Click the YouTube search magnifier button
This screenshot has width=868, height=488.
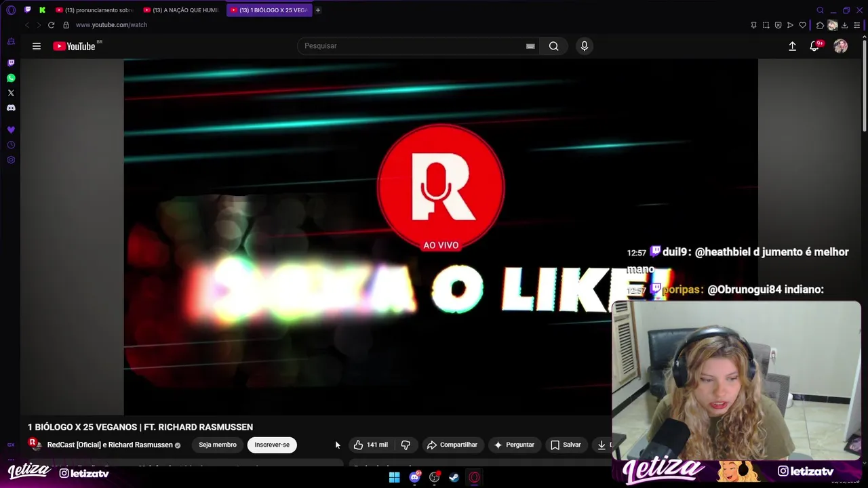(554, 46)
